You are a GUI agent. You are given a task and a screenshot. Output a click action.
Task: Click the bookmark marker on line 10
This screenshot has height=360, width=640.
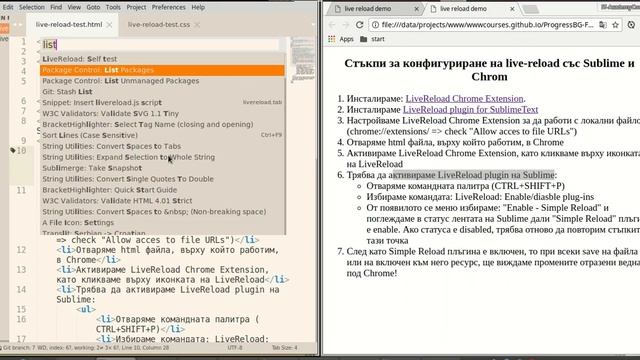13,150
